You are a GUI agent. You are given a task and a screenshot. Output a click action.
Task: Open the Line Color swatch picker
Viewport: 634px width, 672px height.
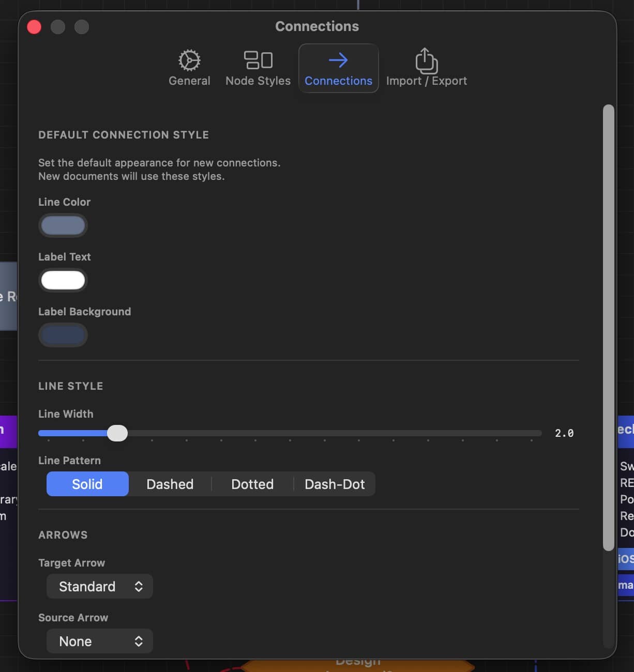click(x=63, y=225)
